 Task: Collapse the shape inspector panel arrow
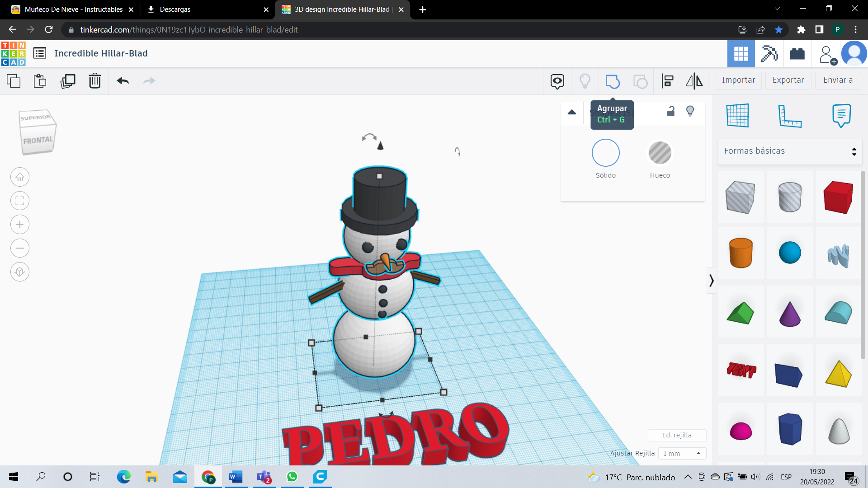572,112
